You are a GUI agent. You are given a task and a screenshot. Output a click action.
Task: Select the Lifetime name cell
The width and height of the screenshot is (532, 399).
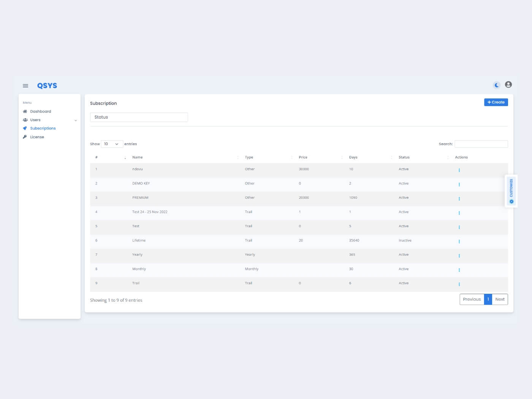point(139,241)
